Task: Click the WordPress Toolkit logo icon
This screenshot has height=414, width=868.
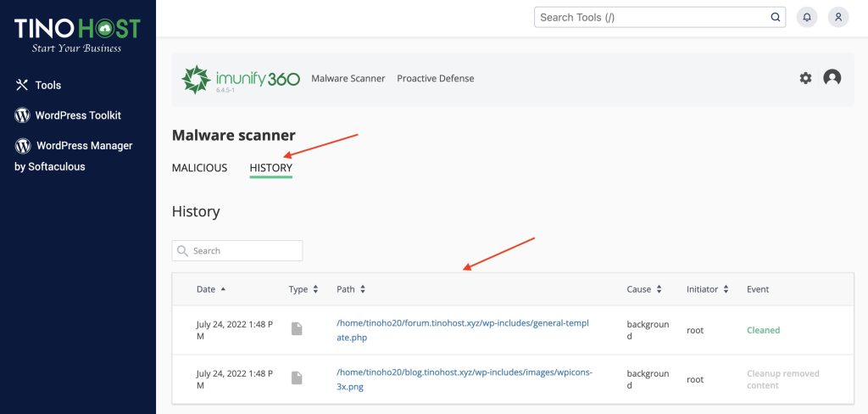Action: (x=22, y=115)
